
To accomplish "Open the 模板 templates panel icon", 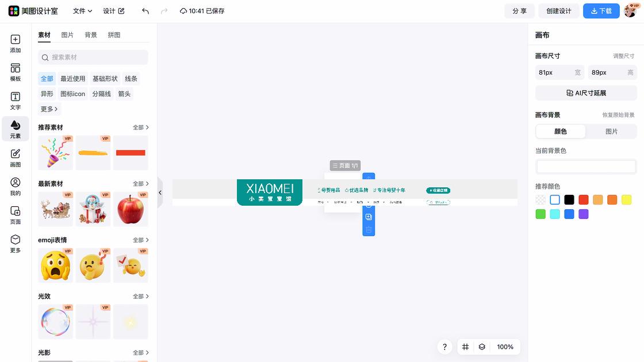I will coord(16,72).
